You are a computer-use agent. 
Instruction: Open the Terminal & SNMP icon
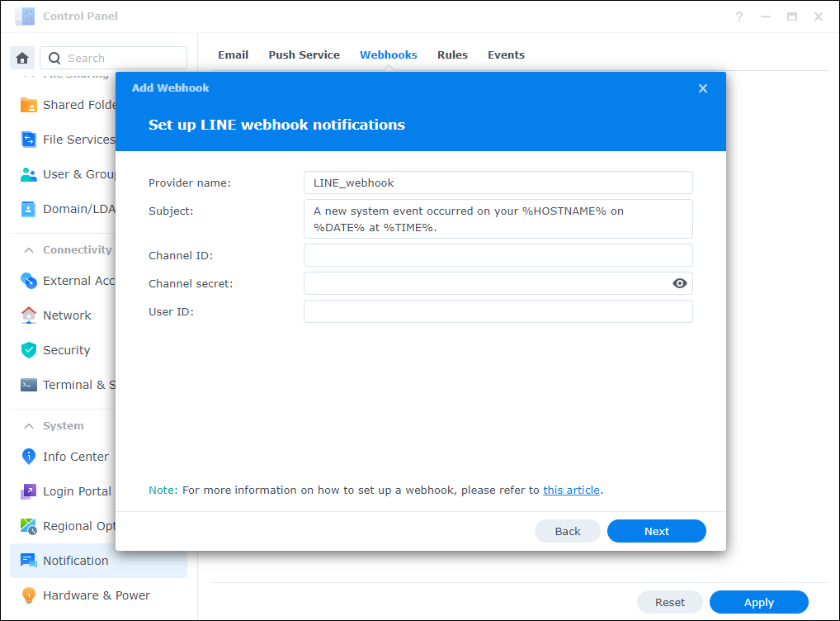(28, 385)
